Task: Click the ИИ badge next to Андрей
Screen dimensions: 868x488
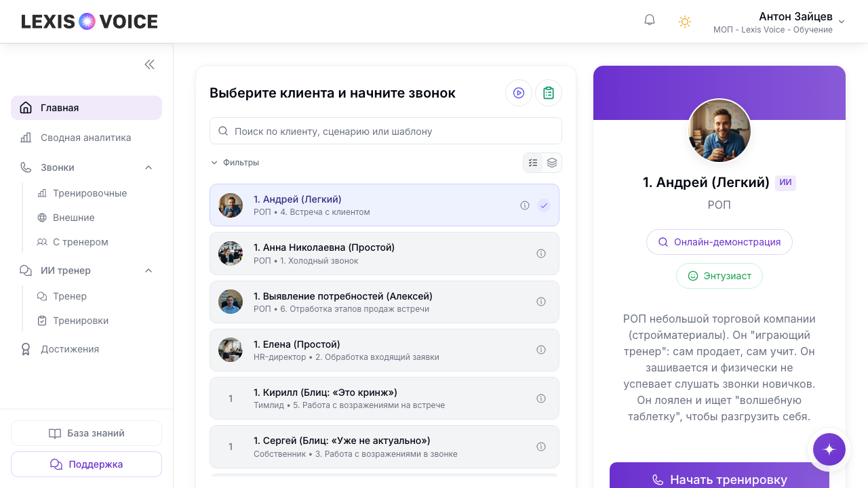Action: pyautogui.click(x=785, y=183)
